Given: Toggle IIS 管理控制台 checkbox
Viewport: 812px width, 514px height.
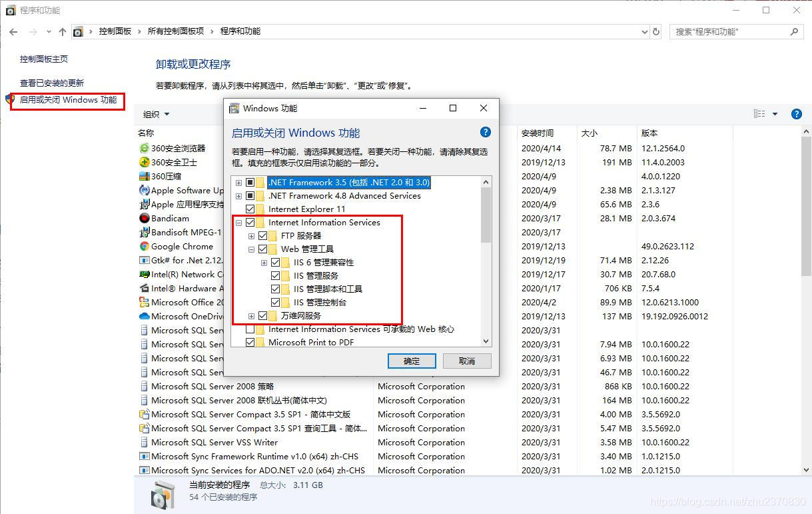Looking at the screenshot, I should click(x=276, y=302).
